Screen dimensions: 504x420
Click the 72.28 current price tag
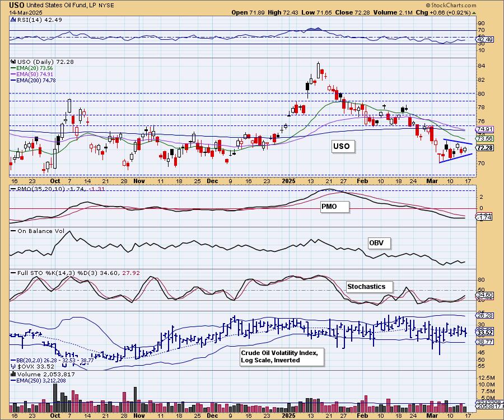pos(486,148)
